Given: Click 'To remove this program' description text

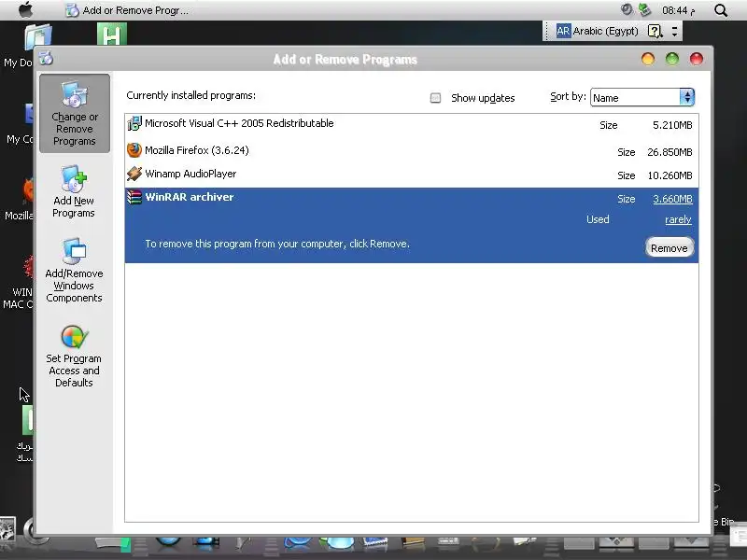Looking at the screenshot, I should click(277, 244).
